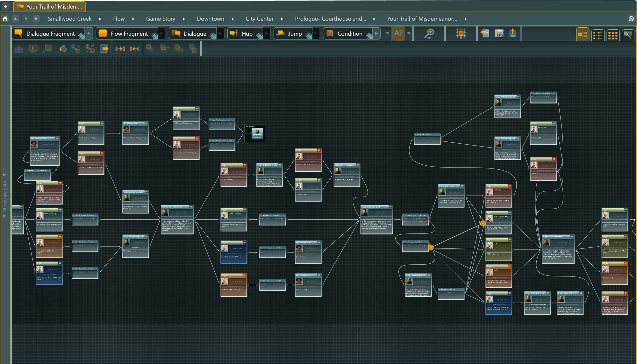Open the spell check dropdown arrow
This screenshot has height=364, width=637.
pos(409,33)
